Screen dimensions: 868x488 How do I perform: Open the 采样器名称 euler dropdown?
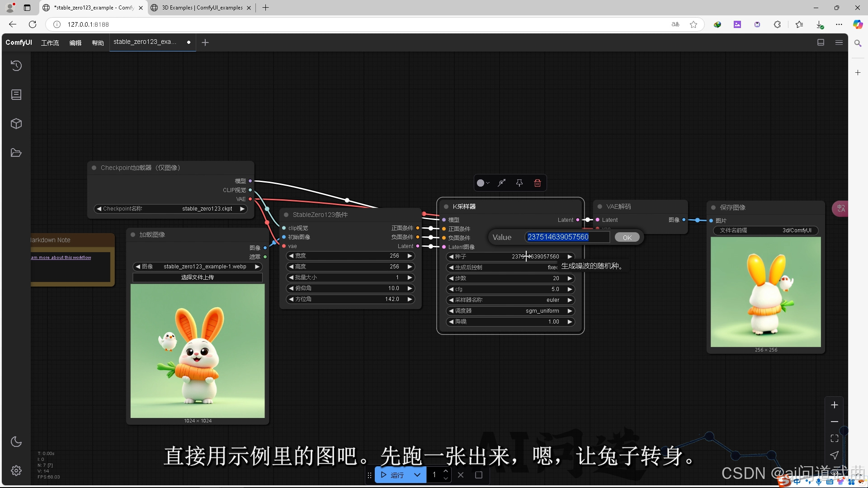pyautogui.click(x=510, y=300)
